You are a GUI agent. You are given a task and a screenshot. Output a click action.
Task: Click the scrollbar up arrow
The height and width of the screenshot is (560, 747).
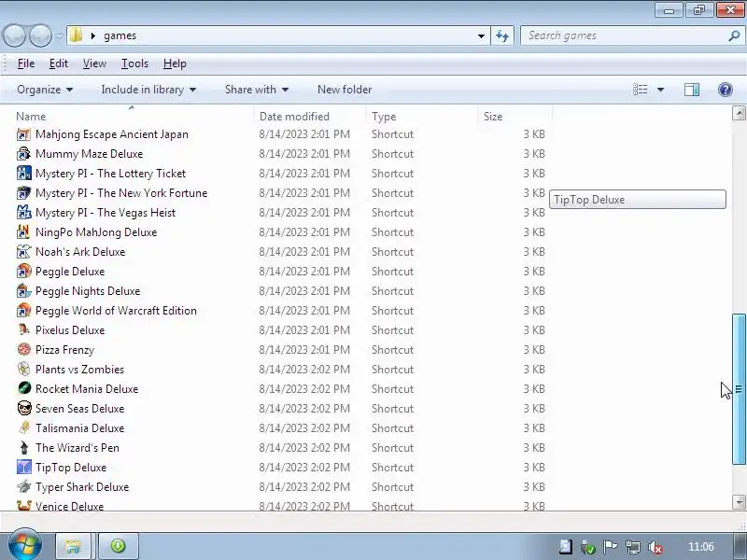point(739,113)
